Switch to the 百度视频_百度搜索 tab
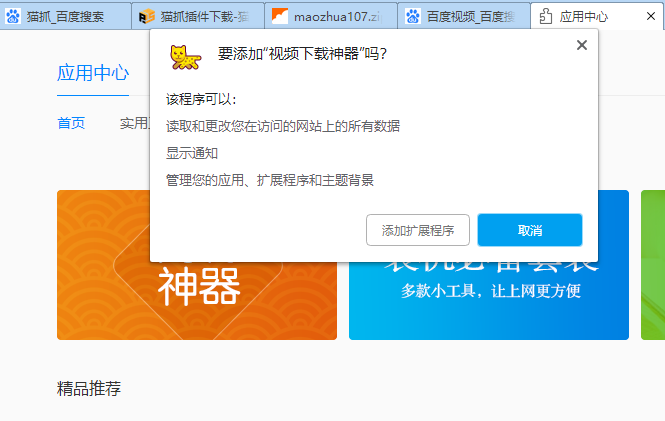This screenshot has height=421, width=665. (464, 16)
